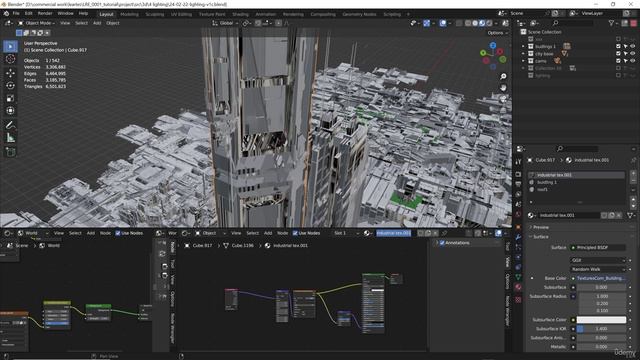This screenshot has height=360, width=640.
Task: Toggle exclude checkbox for buildings 1 collection
Action: coord(618,46)
